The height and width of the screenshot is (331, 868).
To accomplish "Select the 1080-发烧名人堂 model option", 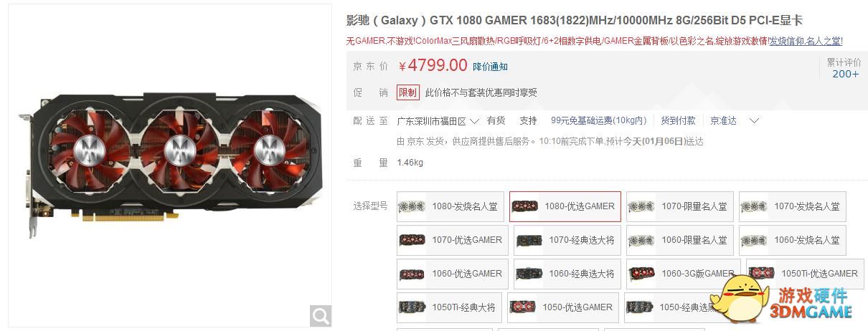I will tap(450, 206).
